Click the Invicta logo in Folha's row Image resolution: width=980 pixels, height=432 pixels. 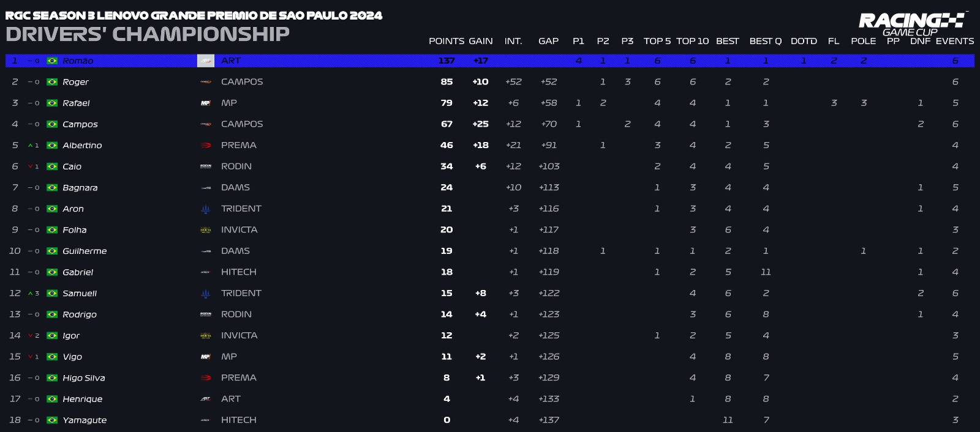tap(206, 230)
